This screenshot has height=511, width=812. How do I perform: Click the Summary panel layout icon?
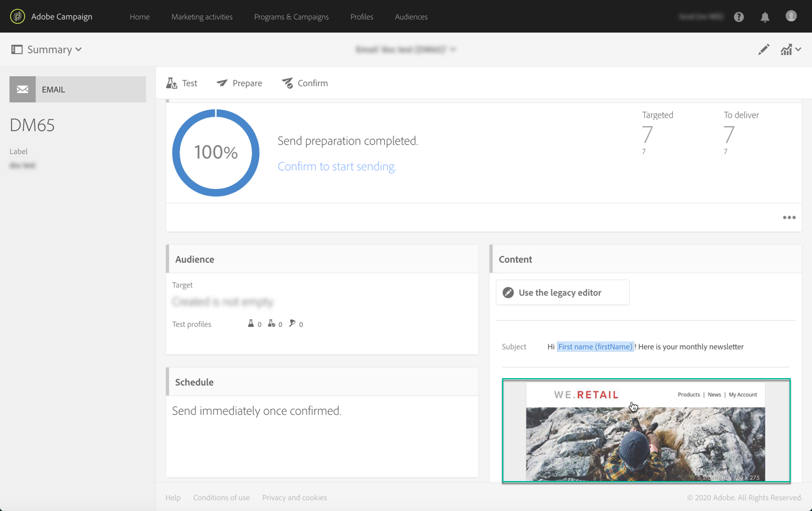pyautogui.click(x=17, y=49)
